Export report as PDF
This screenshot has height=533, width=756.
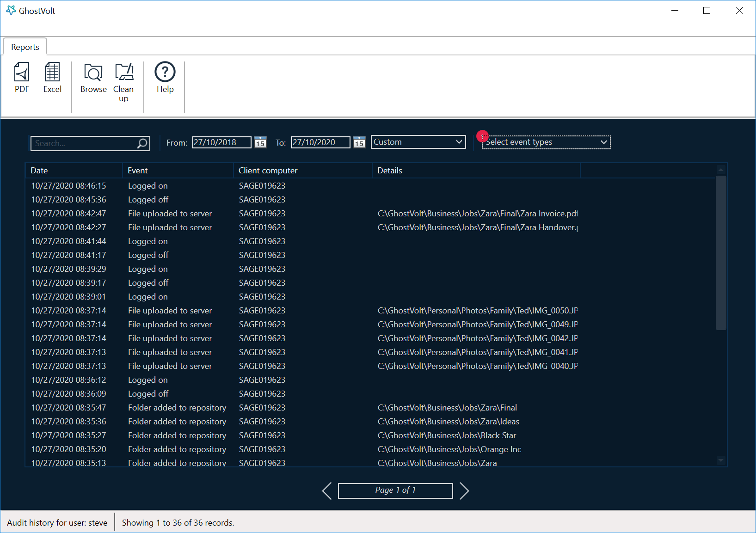(22, 78)
